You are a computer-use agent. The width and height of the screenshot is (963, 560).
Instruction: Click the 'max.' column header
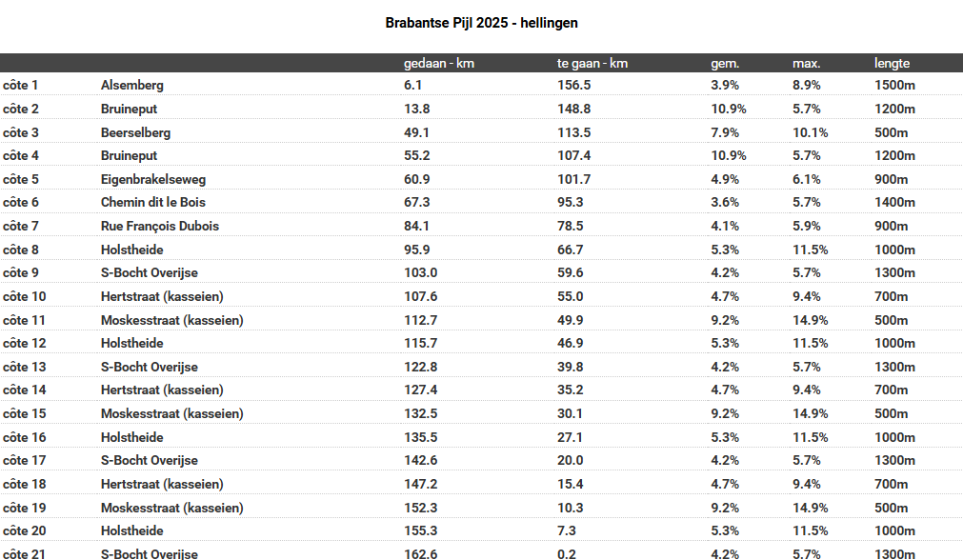tap(806, 64)
